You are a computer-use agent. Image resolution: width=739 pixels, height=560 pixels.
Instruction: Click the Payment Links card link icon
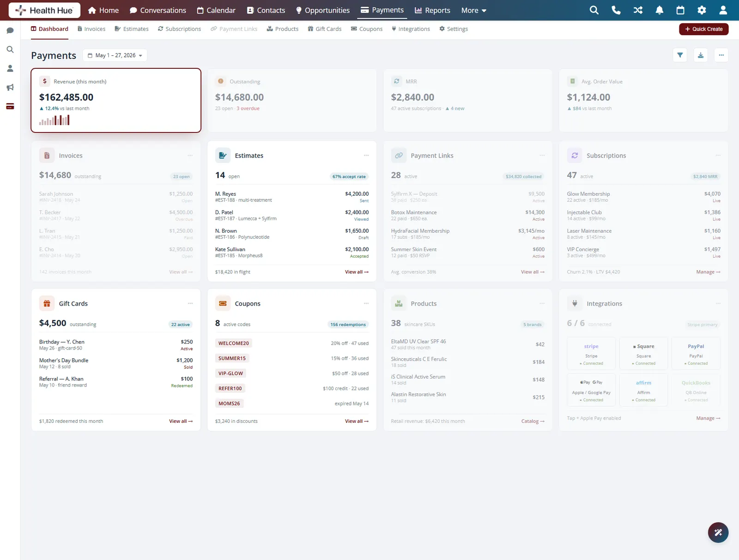point(399,156)
